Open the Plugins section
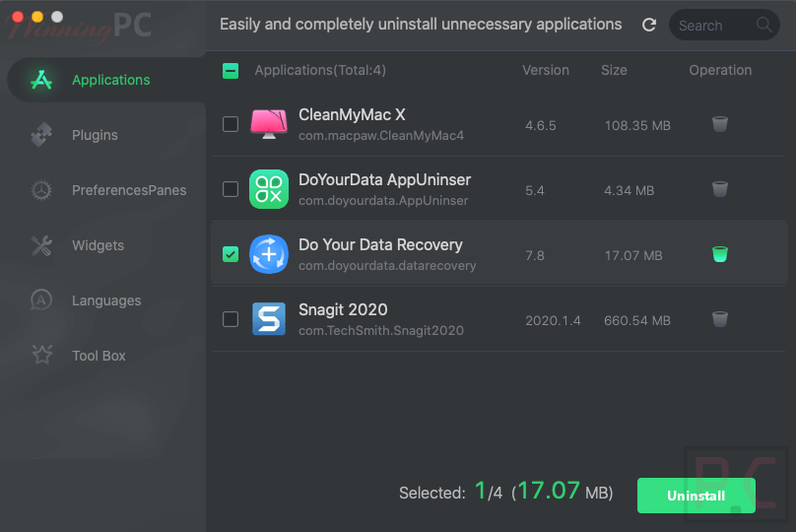 click(95, 135)
